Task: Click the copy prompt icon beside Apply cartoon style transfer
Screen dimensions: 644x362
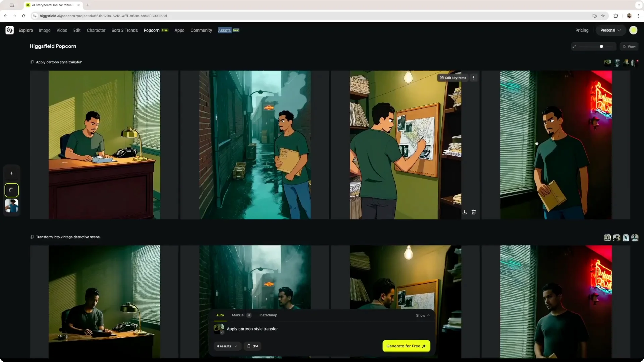Action: pyautogui.click(x=32, y=62)
